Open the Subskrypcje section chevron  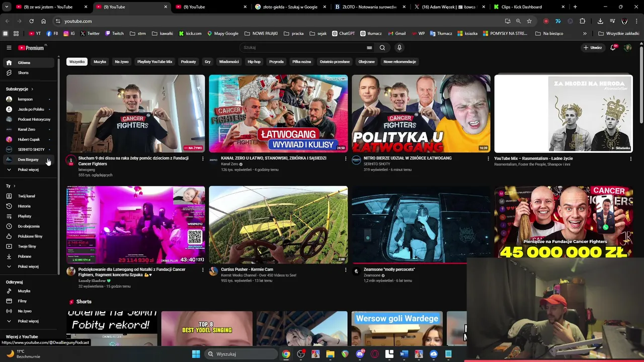pyautogui.click(x=32, y=89)
